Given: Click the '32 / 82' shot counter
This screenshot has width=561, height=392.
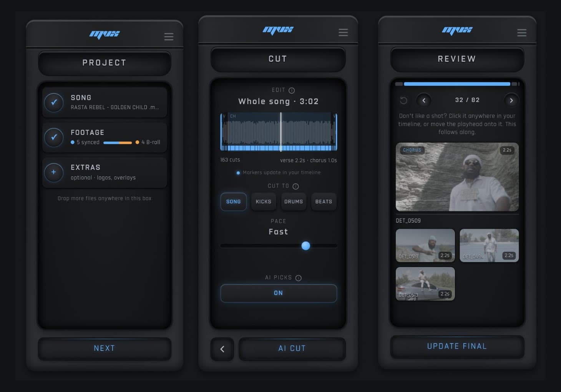Looking at the screenshot, I should pos(467,100).
